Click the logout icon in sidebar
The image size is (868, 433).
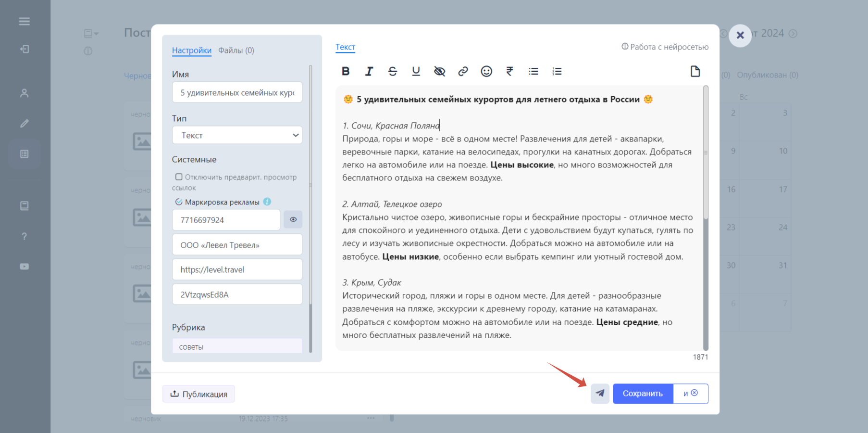click(25, 49)
